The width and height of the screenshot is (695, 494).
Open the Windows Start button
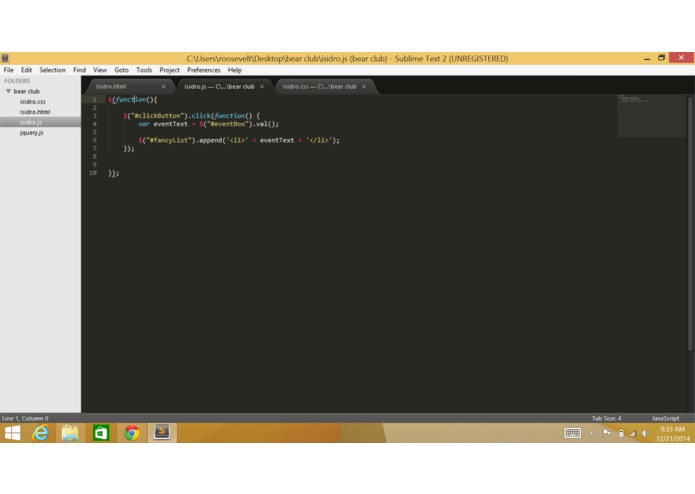(x=12, y=433)
